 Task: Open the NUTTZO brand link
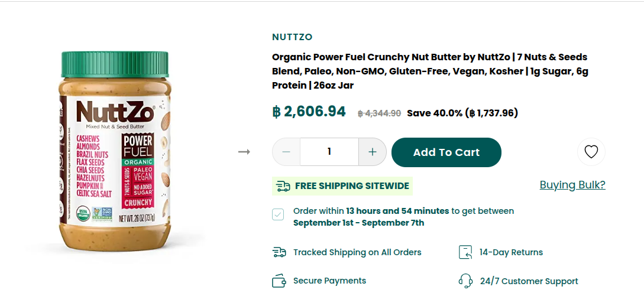point(292,37)
